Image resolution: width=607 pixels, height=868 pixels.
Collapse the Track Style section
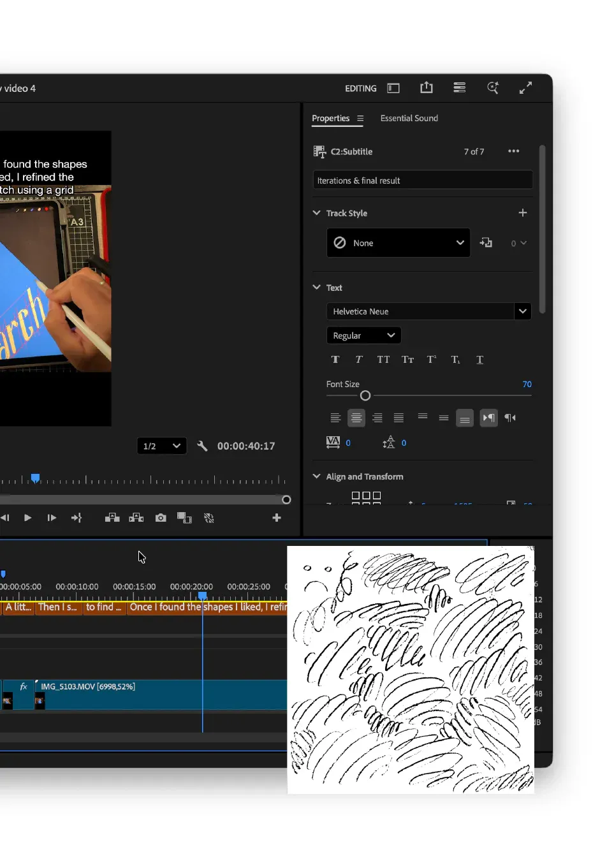316,213
